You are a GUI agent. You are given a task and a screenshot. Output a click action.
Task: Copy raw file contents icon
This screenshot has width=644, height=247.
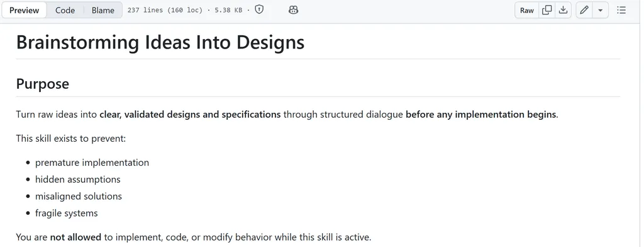tap(547, 10)
